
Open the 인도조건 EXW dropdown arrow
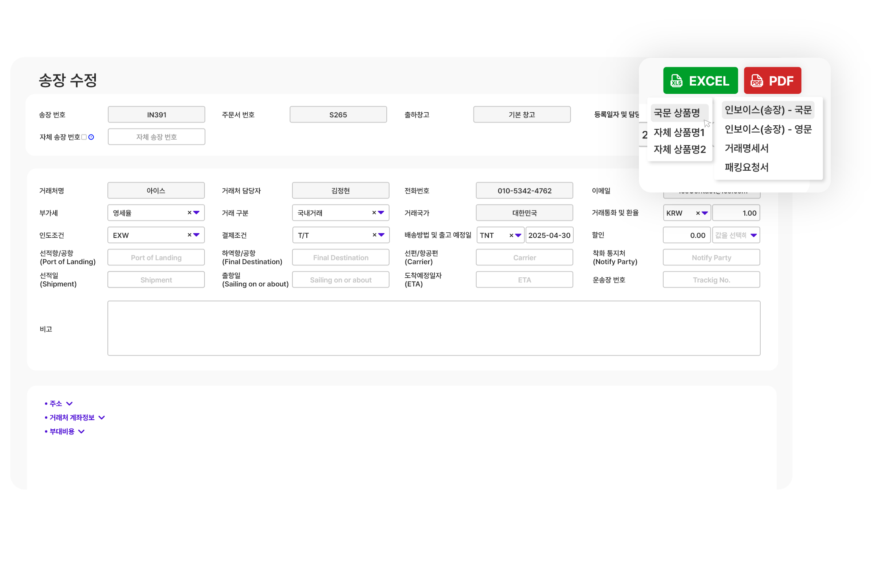coord(197,235)
